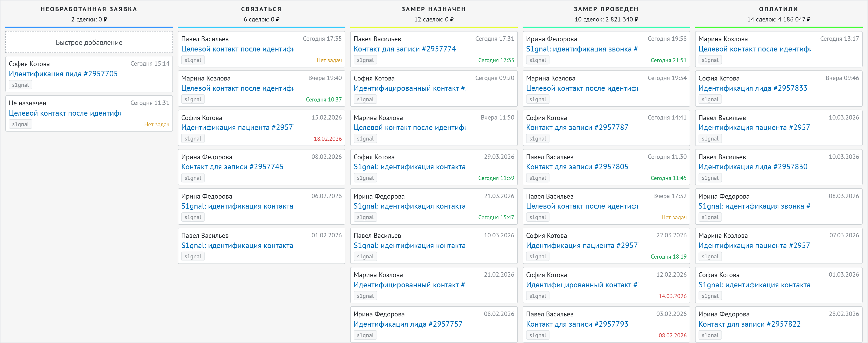Open deal Контакт для записи #2957745
Viewport: 868px width, 343px height.
tap(232, 167)
